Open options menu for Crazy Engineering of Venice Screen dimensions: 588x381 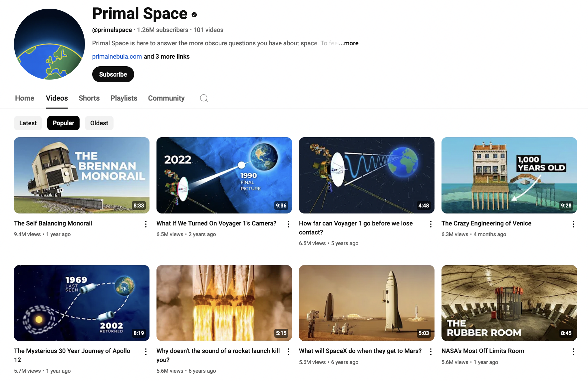coord(573,224)
